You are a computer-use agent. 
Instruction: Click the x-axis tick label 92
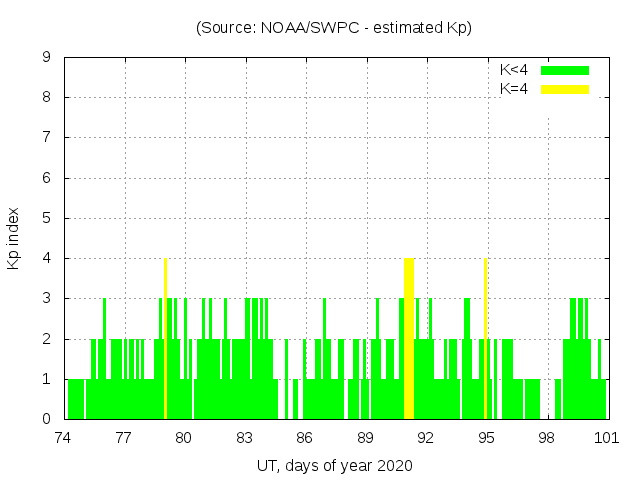pyautogui.click(x=425, y=437)
